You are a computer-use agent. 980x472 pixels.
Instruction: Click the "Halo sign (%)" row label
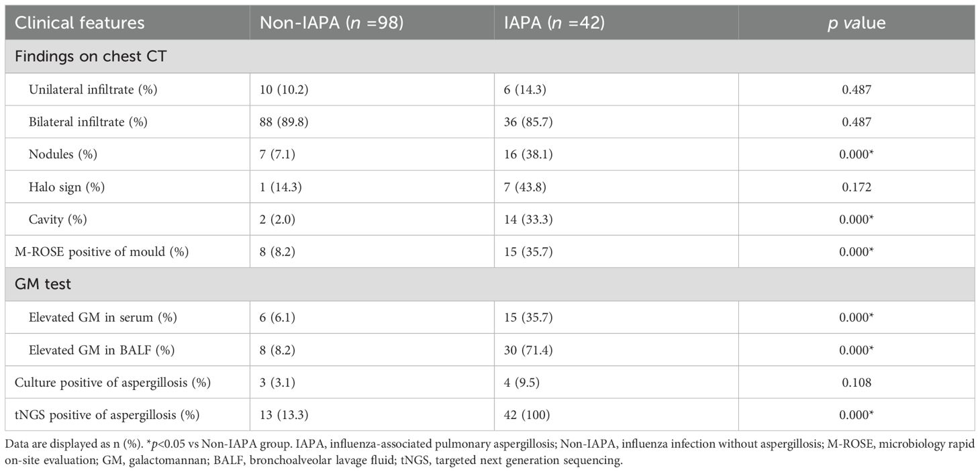(68, 187)
